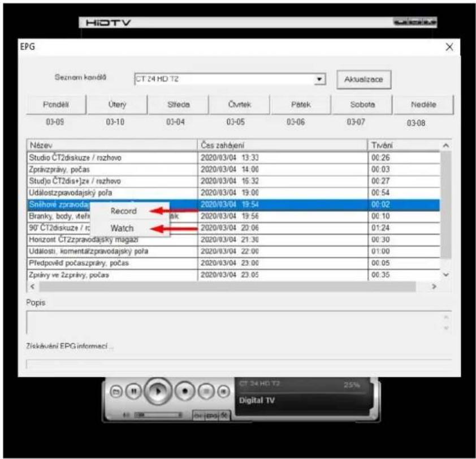The height and width of the screenshot is (459, 476).
Task: Click the horizontal scroll right arrow
Action: 434,286
